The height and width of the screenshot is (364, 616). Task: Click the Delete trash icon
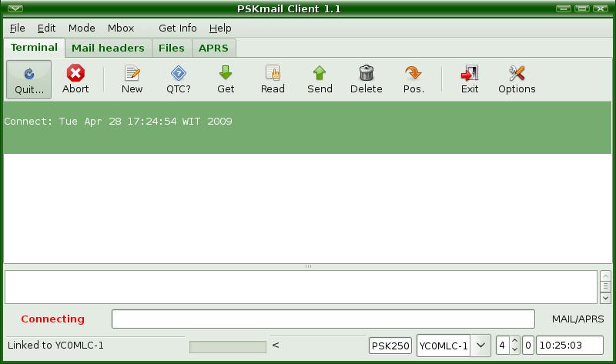367,73
